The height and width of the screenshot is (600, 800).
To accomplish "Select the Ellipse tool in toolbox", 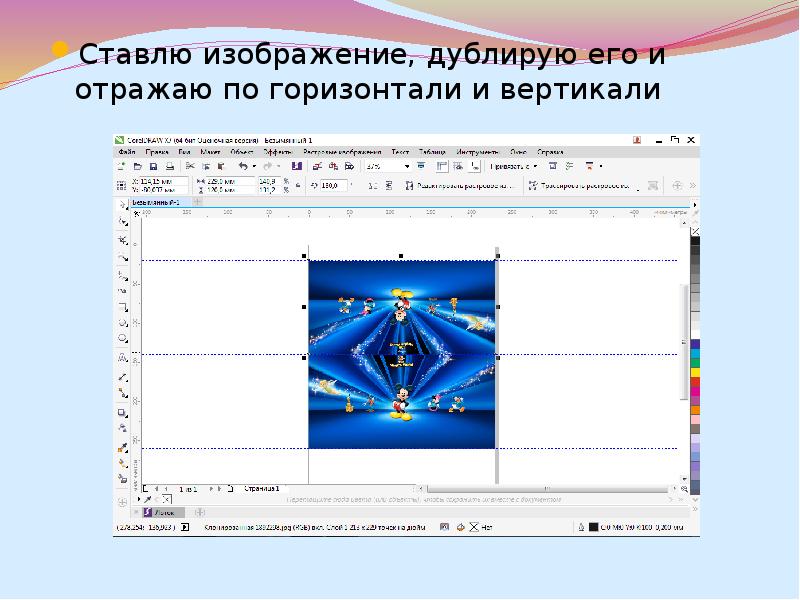I will (x=123, y=324).
